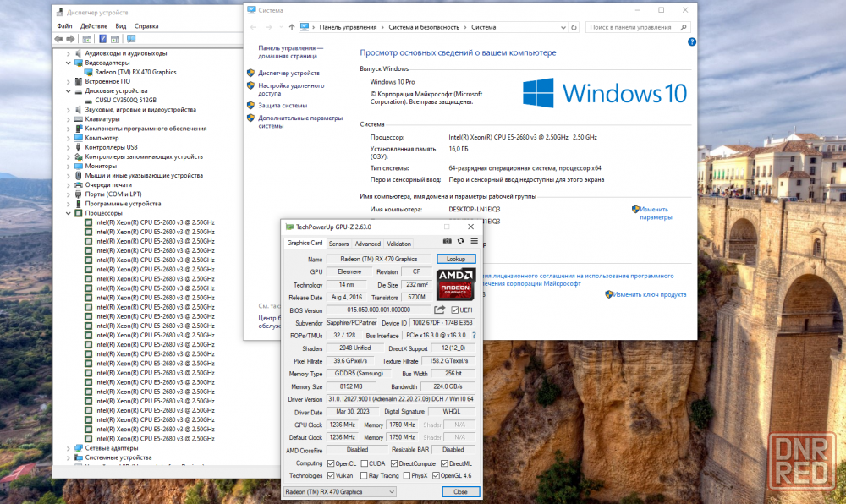This screenshot has height=504, width=846.
Task: Click Back arrow in Device Manager toolbar
Action: [x=58, y=39]
